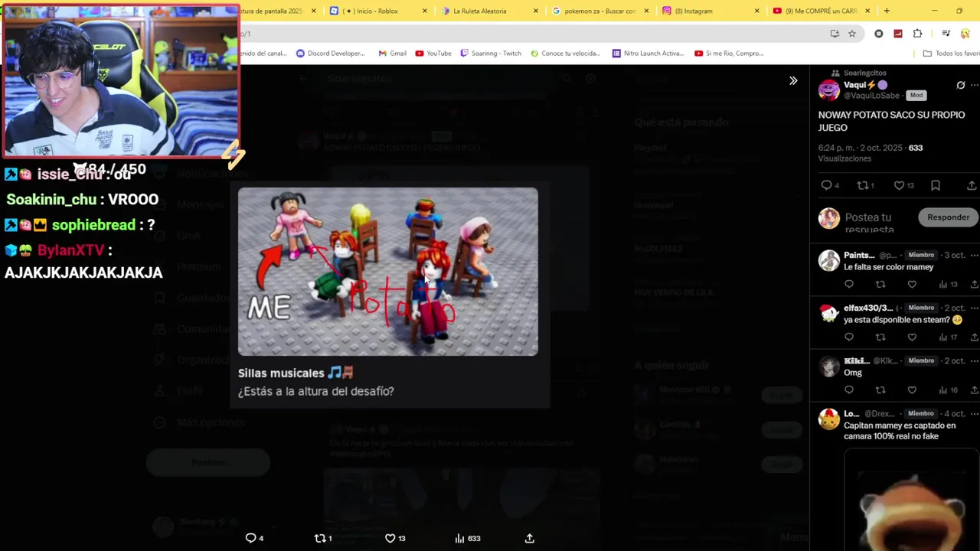Reply to the "ya esta disponible en steam?" comment
The height and width of the screenshot is (551, 980).
click(x=849, y=337)
